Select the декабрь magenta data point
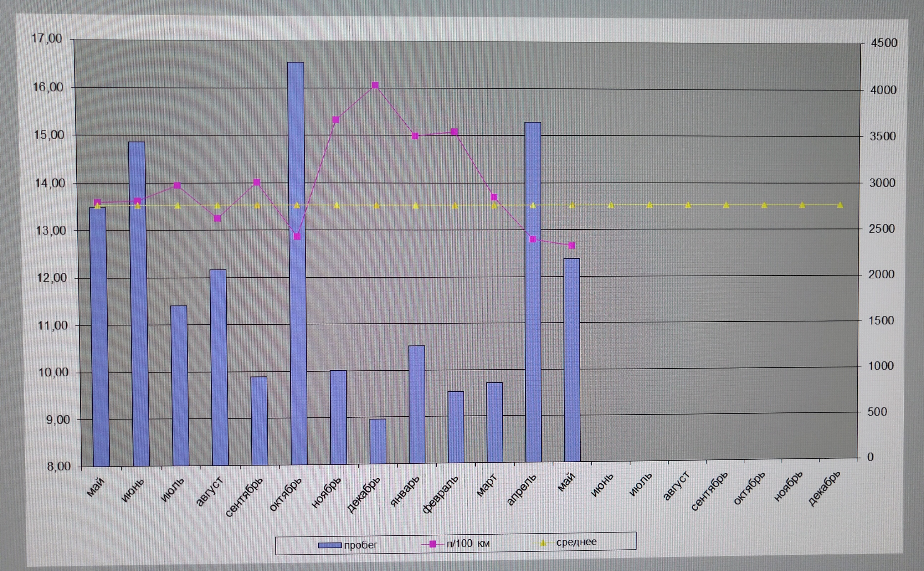924x571 pixels. (375, 85)
